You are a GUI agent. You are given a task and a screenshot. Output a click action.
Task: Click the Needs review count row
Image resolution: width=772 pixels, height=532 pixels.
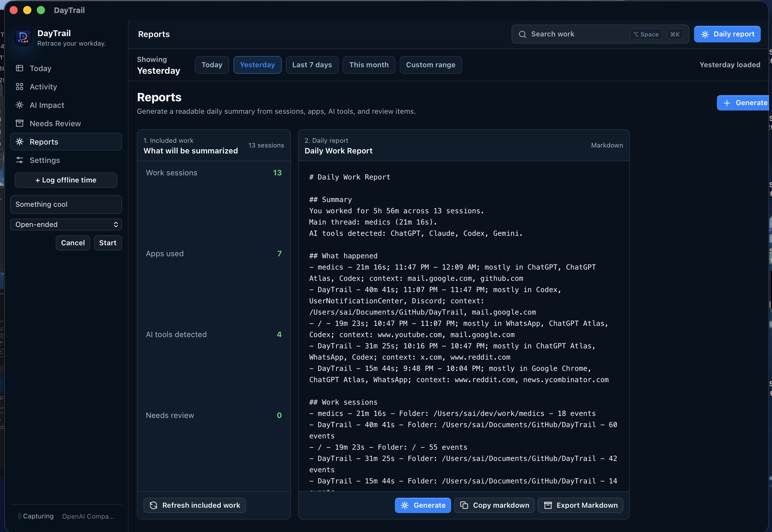point(214,415)
